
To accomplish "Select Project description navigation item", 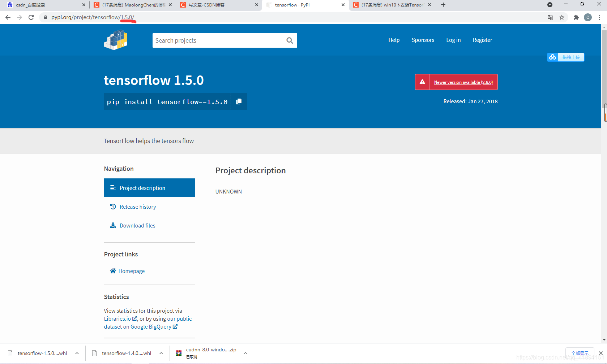I will coord(150,188).
